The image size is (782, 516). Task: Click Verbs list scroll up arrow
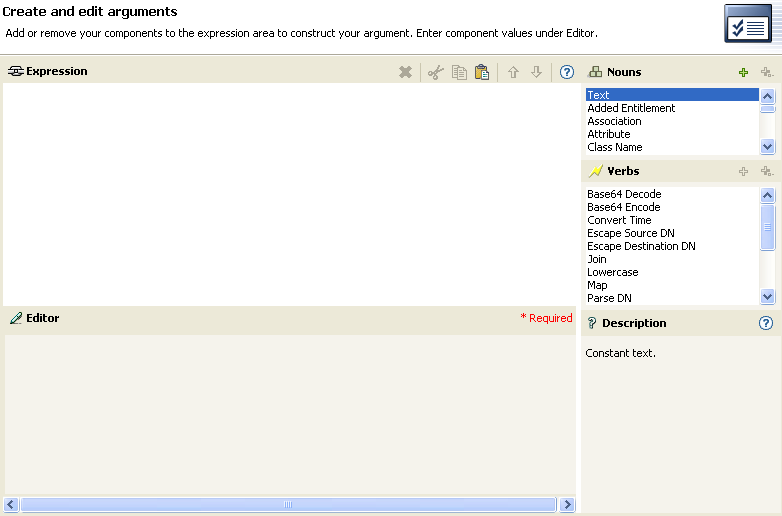point(767,195)
